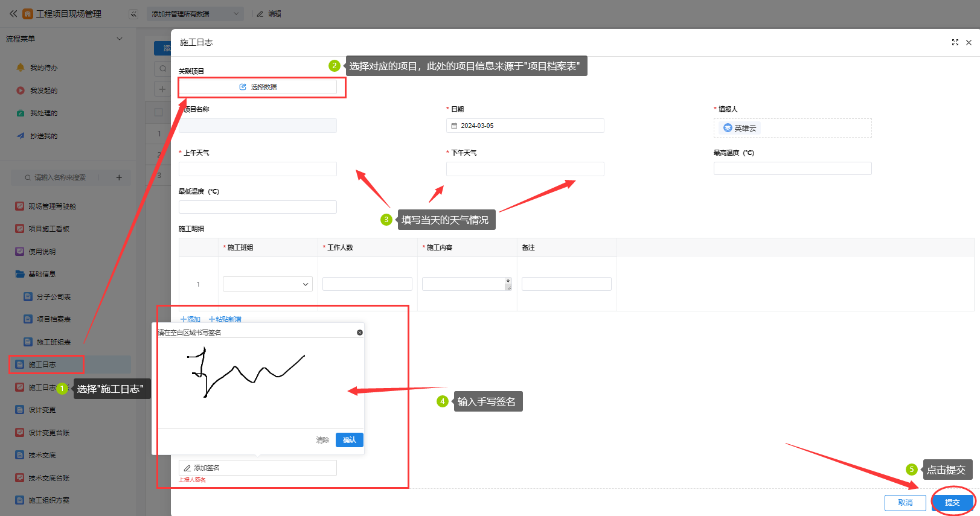Expand the 施工班组 dropdown in row 1
This screenshot has width=980, height=516.
(x=305, y=284)
